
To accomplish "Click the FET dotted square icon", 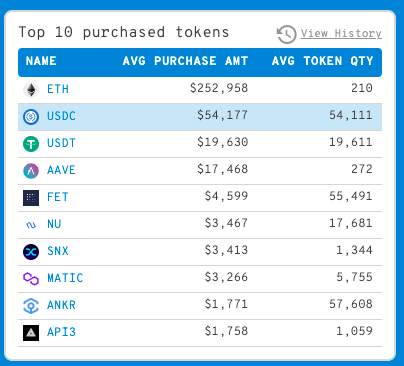I will click(31, 198).
